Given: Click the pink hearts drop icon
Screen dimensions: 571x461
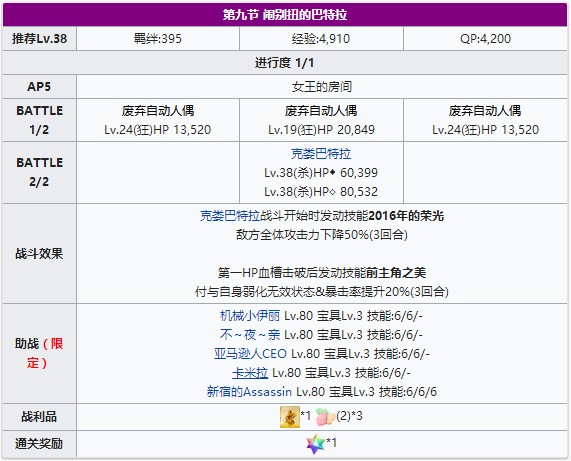Looking at the screenshot, I should pyautogui.click(x=325, y=417).
